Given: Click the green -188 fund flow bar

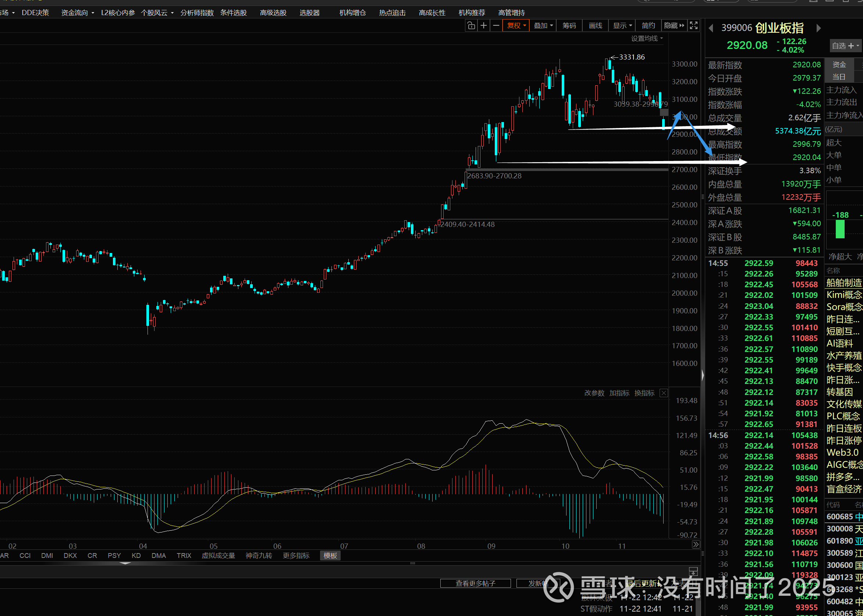Looking at the screenshot, I should coord(840,229).
